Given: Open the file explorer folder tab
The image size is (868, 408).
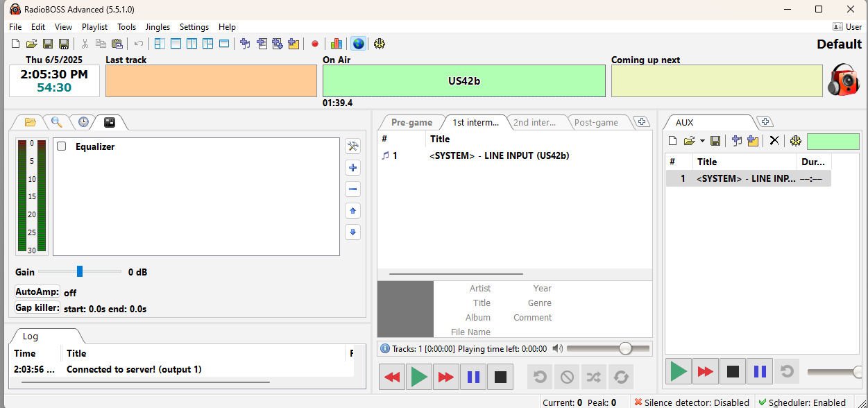Looking at the screenshot, I should tap(30, 122).
